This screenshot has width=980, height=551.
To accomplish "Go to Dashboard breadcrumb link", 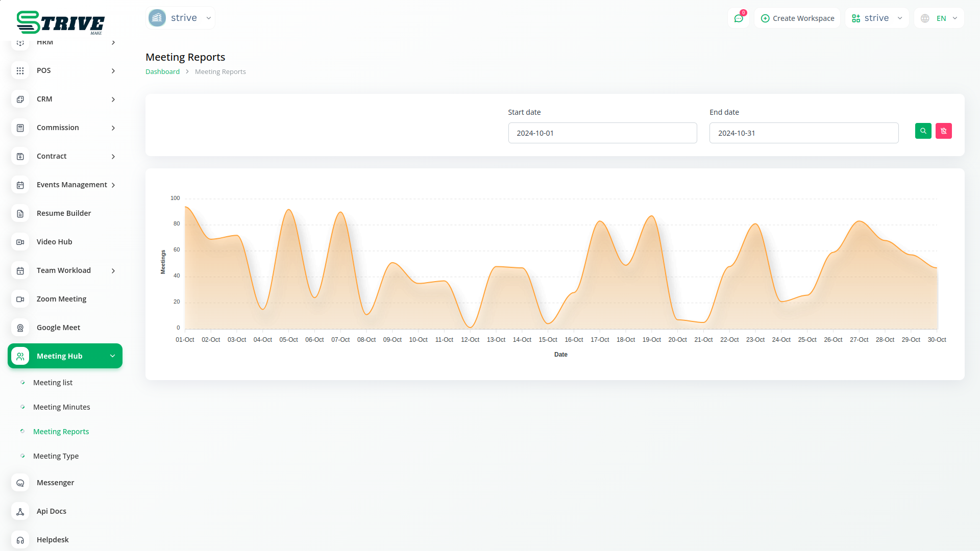I will tap(162, 72).
